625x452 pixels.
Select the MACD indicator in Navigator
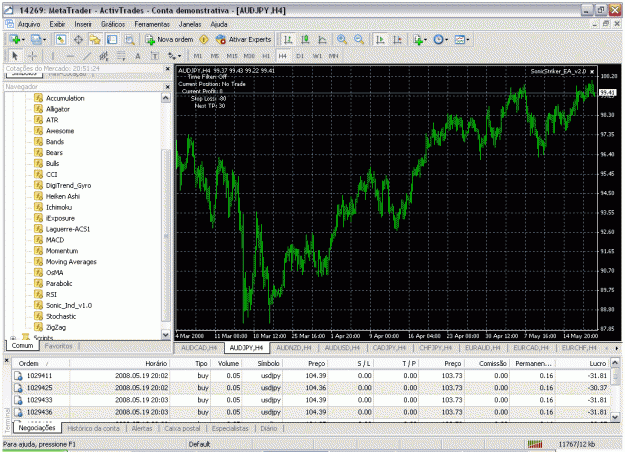click(55, 240)
